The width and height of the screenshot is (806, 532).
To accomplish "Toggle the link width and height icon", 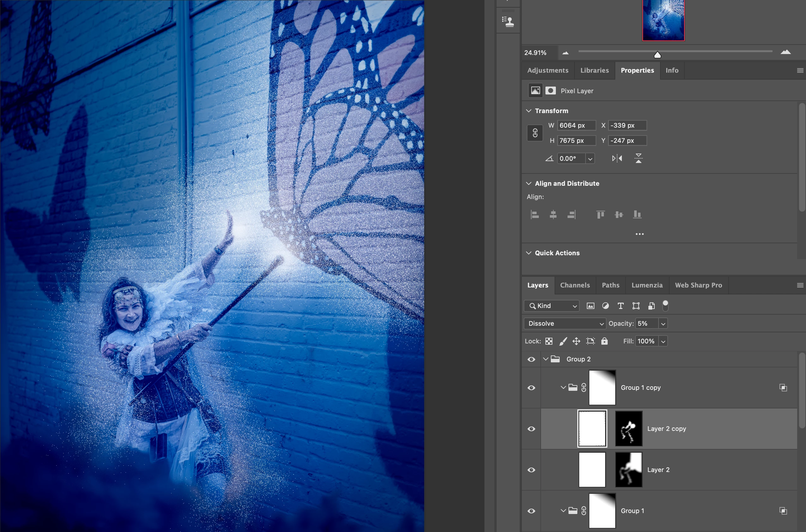I will pyautogui.click(x=535, y=133).
